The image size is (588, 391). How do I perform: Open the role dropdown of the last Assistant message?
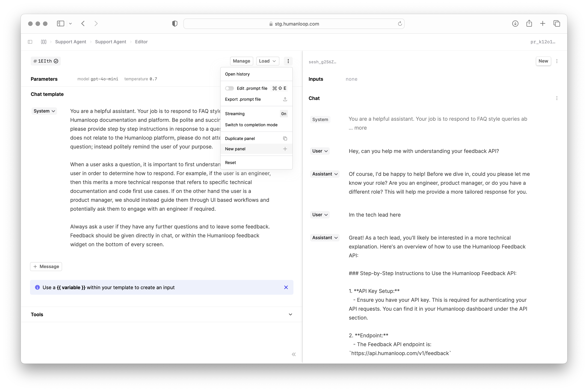tap(325, 238)
